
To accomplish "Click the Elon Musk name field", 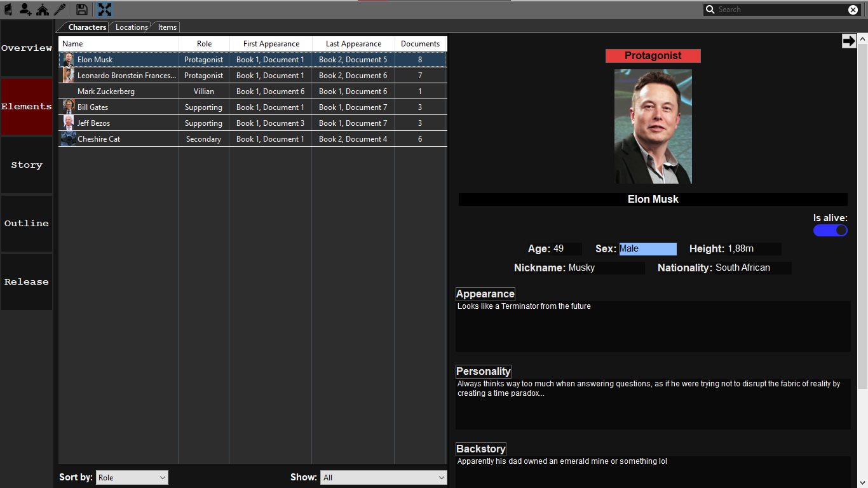I will (653, 200).
